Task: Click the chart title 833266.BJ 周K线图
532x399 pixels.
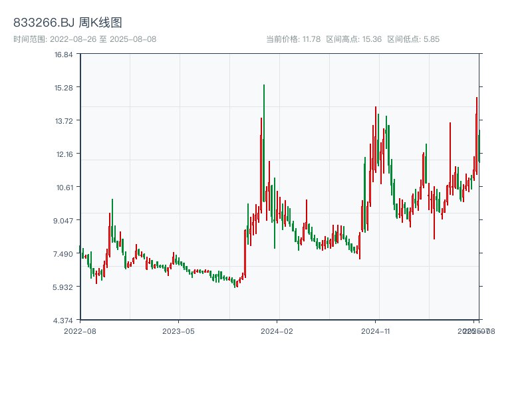Action: click(68, 23)
